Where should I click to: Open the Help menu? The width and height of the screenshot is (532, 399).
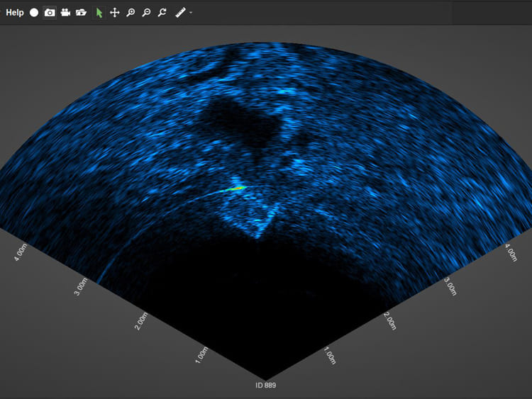click(15, 13)
